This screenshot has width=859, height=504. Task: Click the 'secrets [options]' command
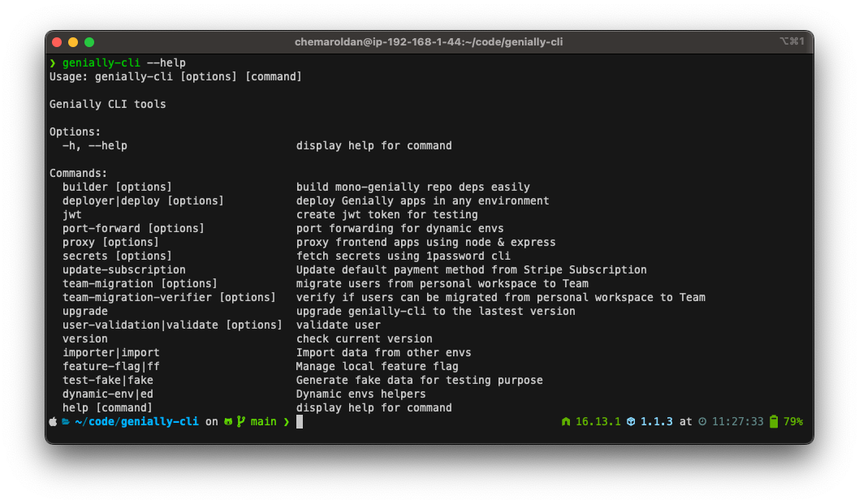click(117, 256)
